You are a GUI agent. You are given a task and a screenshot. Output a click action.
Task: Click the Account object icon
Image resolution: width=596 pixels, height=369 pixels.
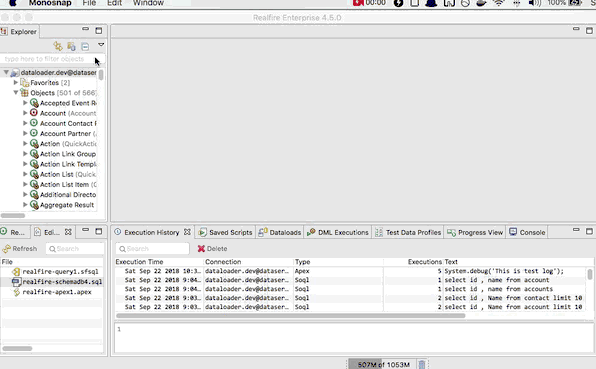click(x=34, y=113)
